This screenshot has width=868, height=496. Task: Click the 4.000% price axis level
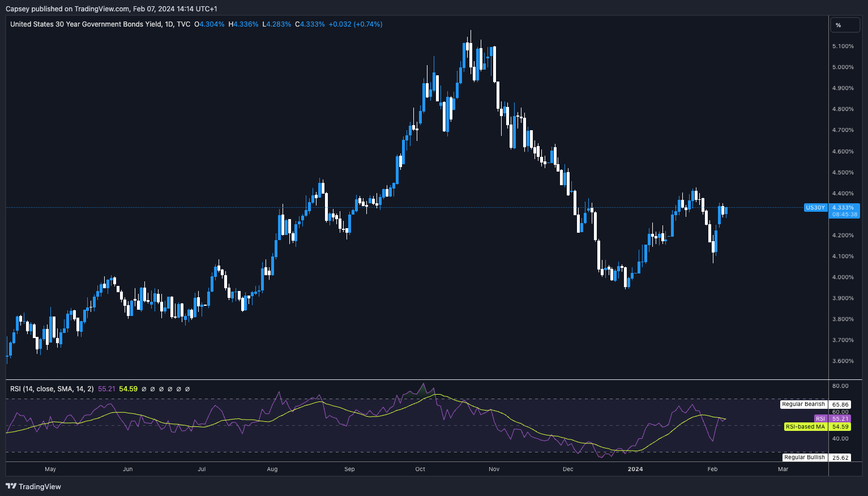pyautogui.click(x=843, y=277)
